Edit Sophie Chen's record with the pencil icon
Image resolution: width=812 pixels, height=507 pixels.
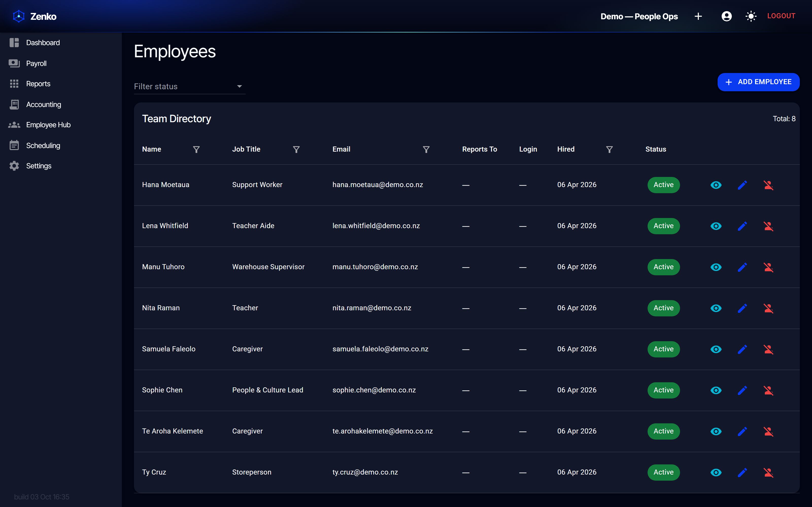742,390
